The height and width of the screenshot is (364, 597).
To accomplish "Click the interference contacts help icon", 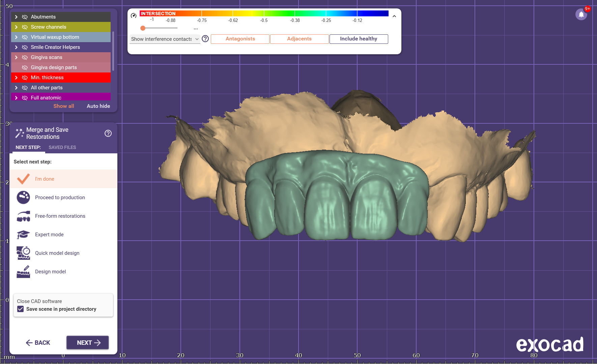I will pos(205,39).
